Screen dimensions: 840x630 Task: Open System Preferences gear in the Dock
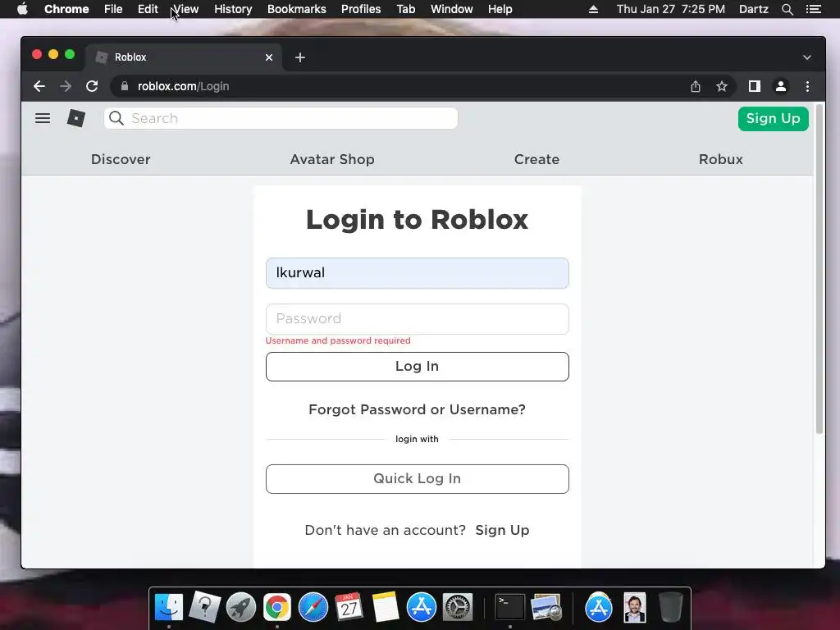coord(457,608)
